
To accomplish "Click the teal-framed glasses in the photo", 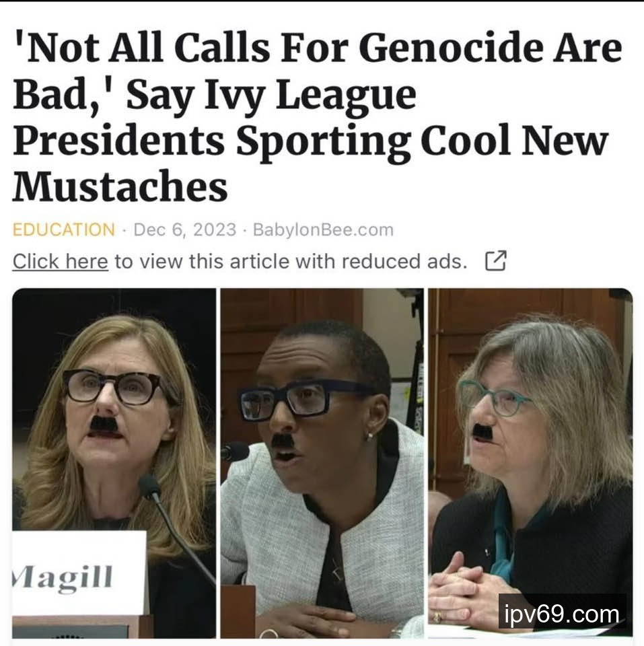I will coord(495,397).
